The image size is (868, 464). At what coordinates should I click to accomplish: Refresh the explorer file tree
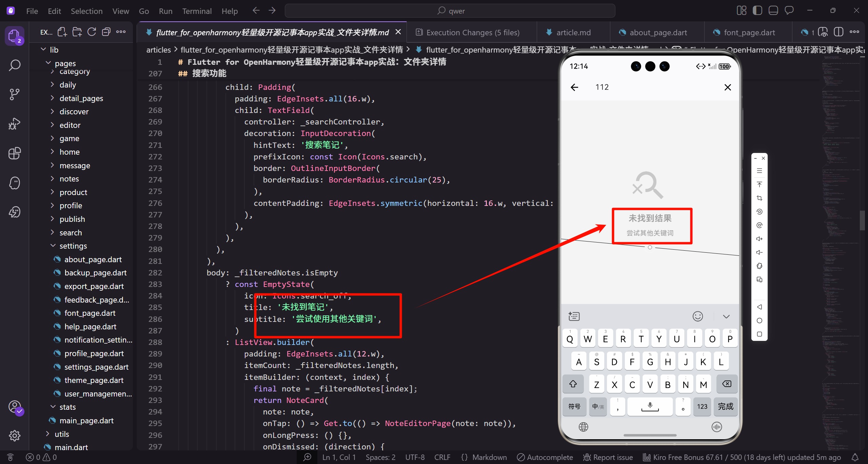click(x=92, y=32)
